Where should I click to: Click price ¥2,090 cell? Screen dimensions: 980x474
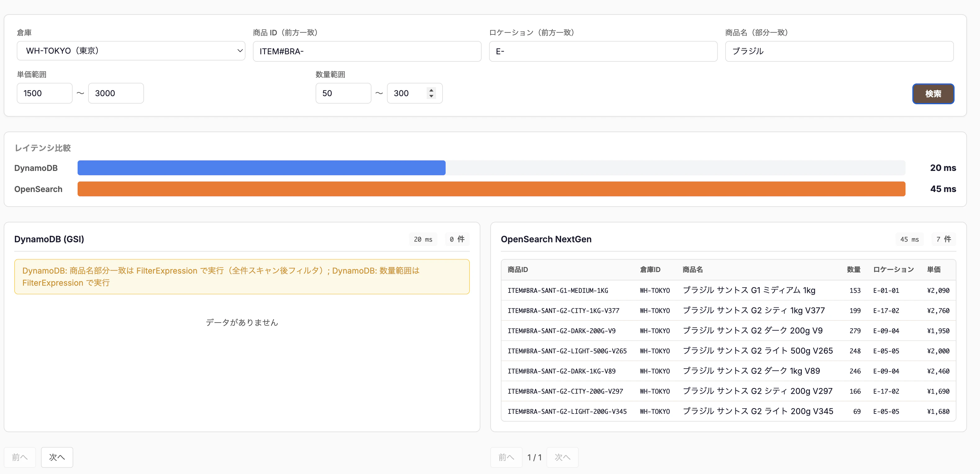point(938,291)
